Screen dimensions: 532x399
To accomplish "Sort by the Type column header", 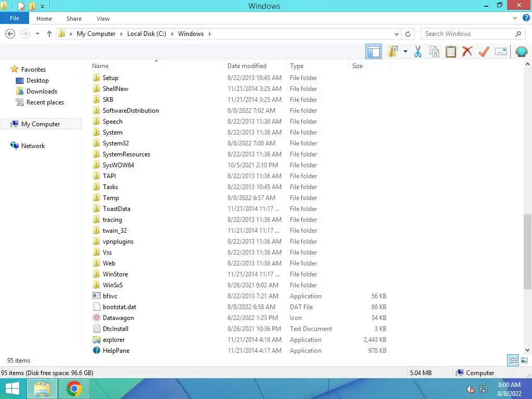I will point(317,66).
